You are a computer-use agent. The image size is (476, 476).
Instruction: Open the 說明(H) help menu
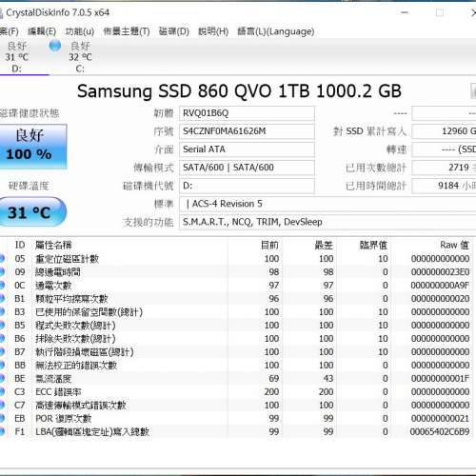click(213, 31)
